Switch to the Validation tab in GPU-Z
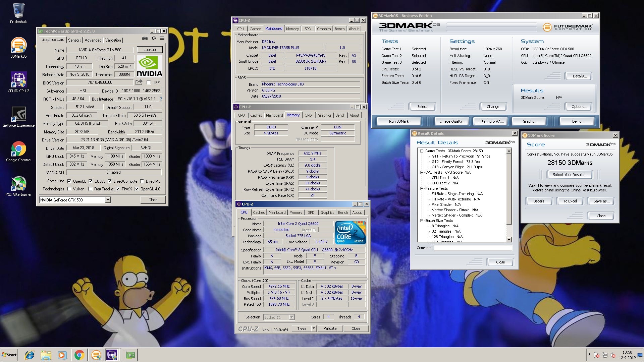 [113, 40]
